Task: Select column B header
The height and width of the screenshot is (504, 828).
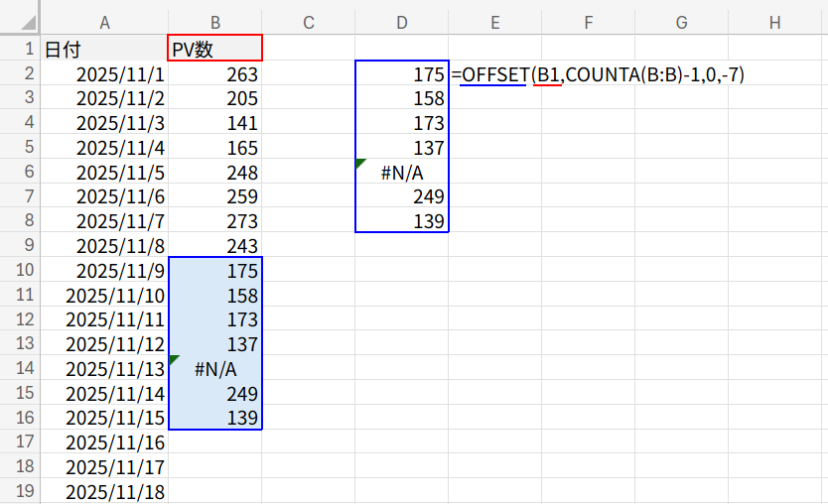Action: pos(215,23)
